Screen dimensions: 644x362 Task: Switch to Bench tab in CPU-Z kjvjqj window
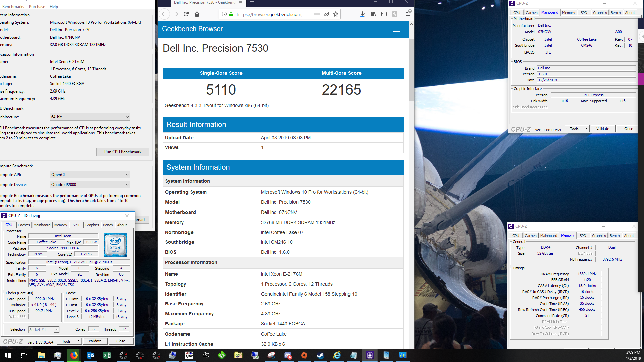108,225
